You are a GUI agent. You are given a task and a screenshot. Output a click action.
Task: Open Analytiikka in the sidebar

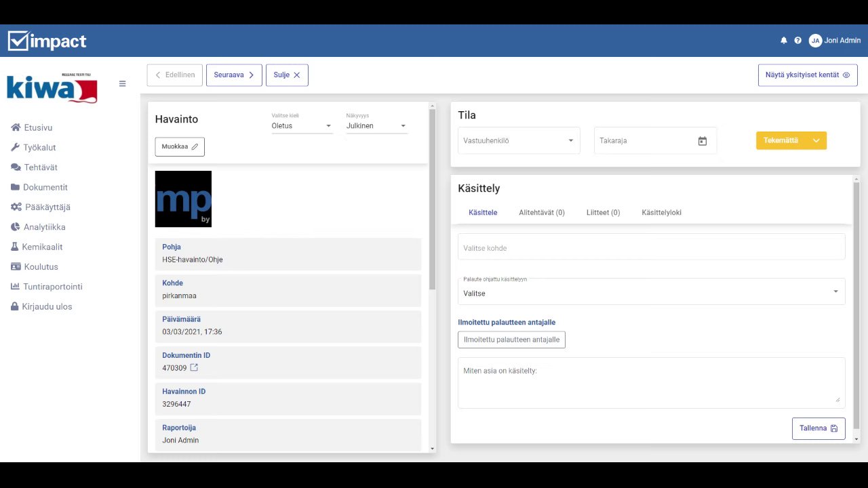click(x=45, y=227)
